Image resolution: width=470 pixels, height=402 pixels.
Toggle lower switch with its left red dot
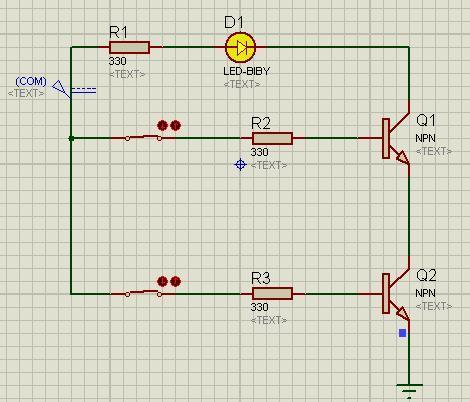163,281
